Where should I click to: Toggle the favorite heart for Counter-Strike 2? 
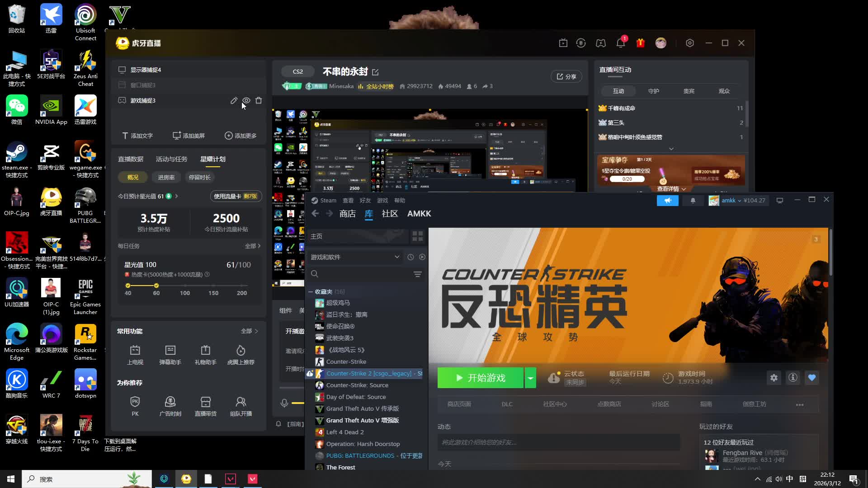[812, 378]
